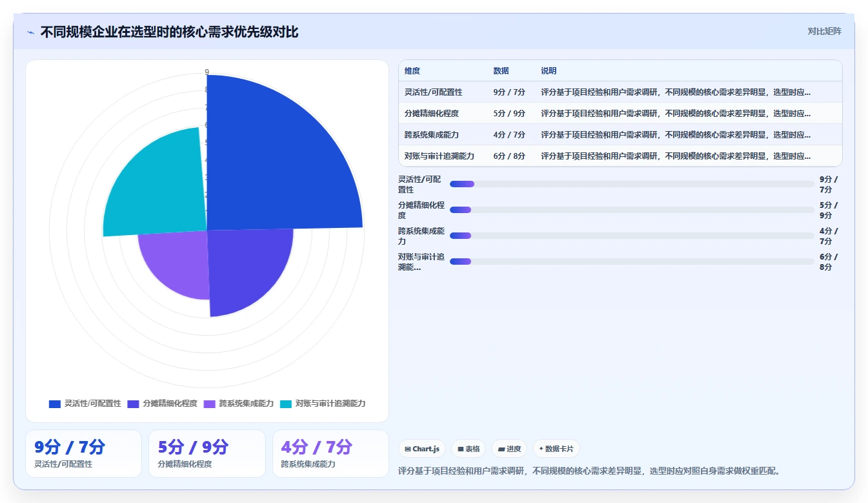Click the 说明 column header
Image resolution: width=868 pixels, height=503 pixels.
coord(549,71)
